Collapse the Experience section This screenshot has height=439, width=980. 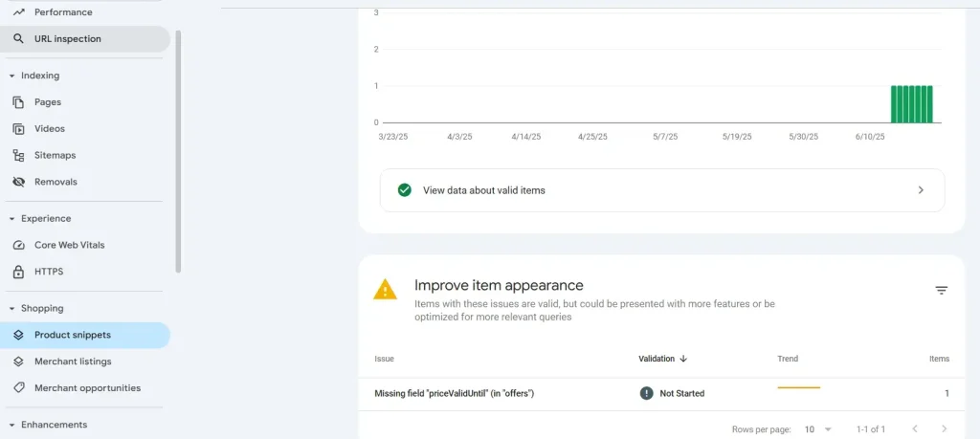(11, 219)
